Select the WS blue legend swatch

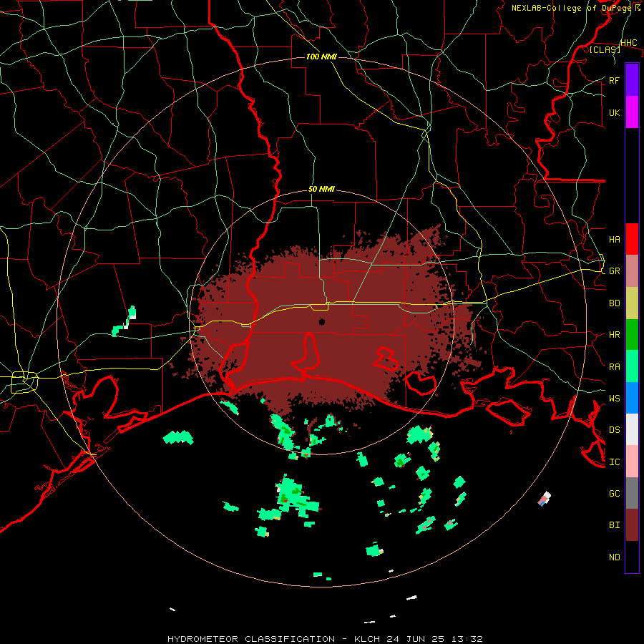(x=632, y=398)
